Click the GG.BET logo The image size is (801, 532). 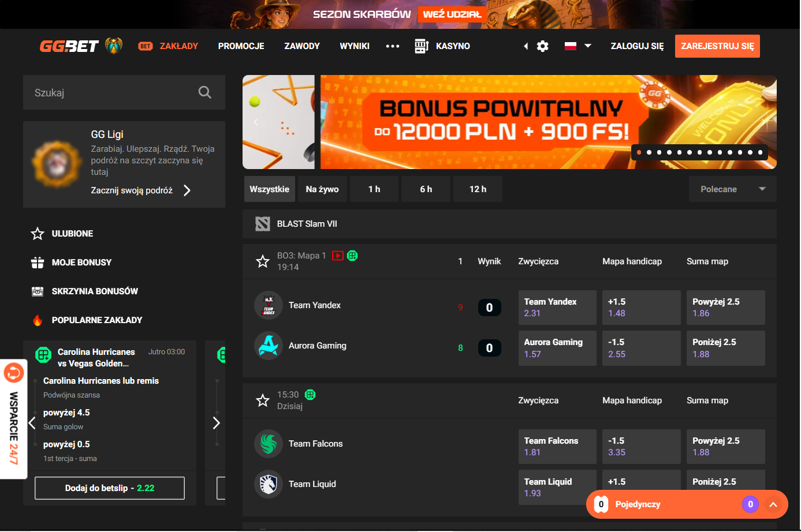tap(69, 46)
